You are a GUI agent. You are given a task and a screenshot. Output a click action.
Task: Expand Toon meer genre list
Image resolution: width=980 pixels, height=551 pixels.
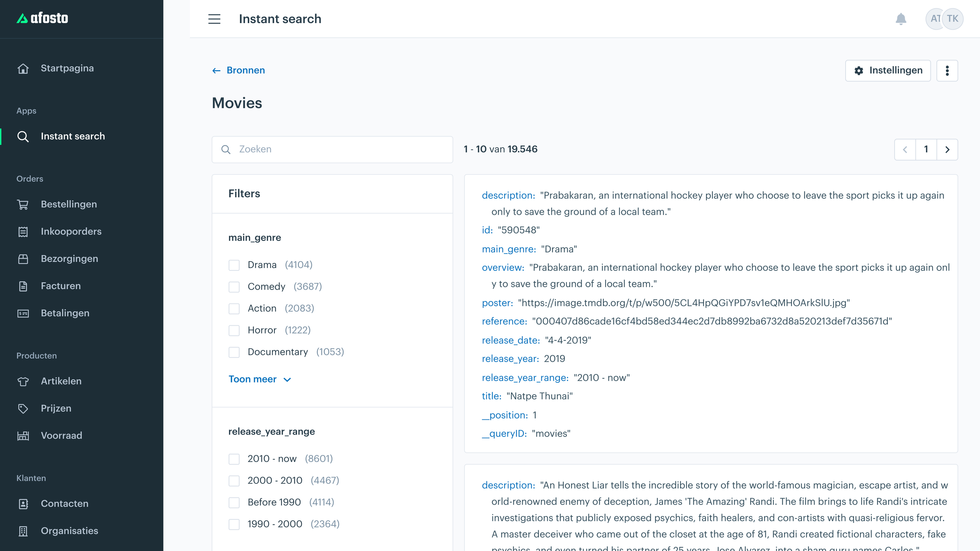pyautogui.click(x=260, y=379)
